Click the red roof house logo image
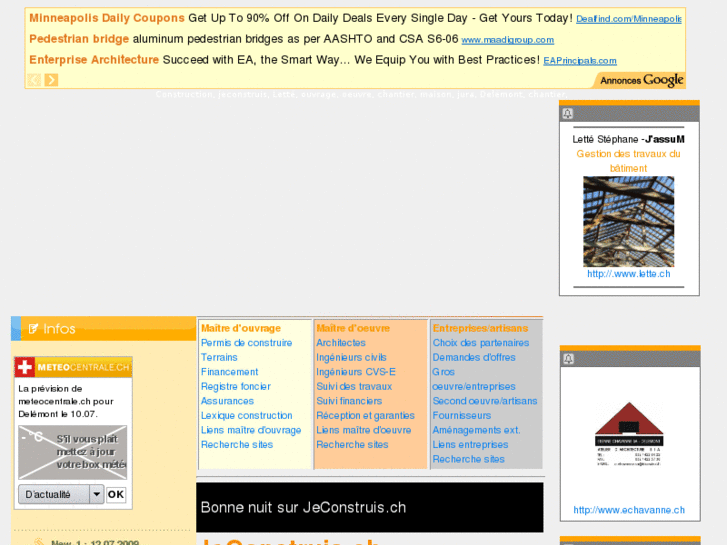Viewport: 727px width, 545px height. point(629,434)
